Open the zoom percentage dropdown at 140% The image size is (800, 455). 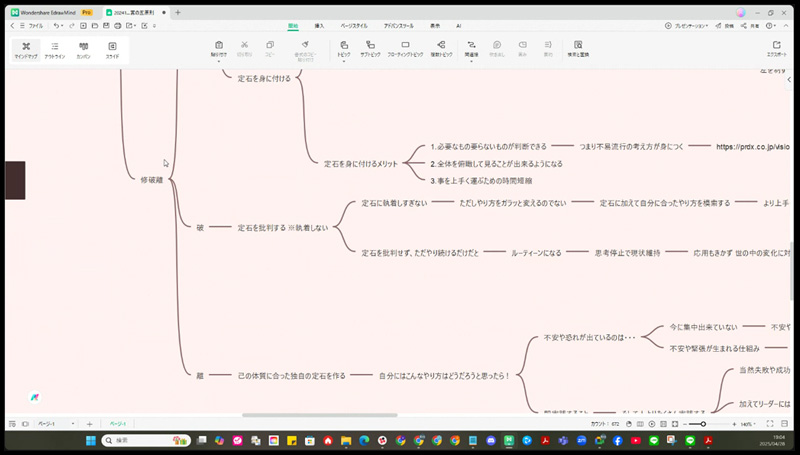[x=750, y=424]
